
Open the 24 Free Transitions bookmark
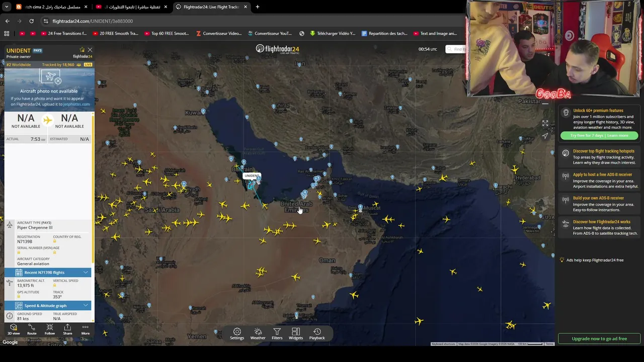(64, 34)
